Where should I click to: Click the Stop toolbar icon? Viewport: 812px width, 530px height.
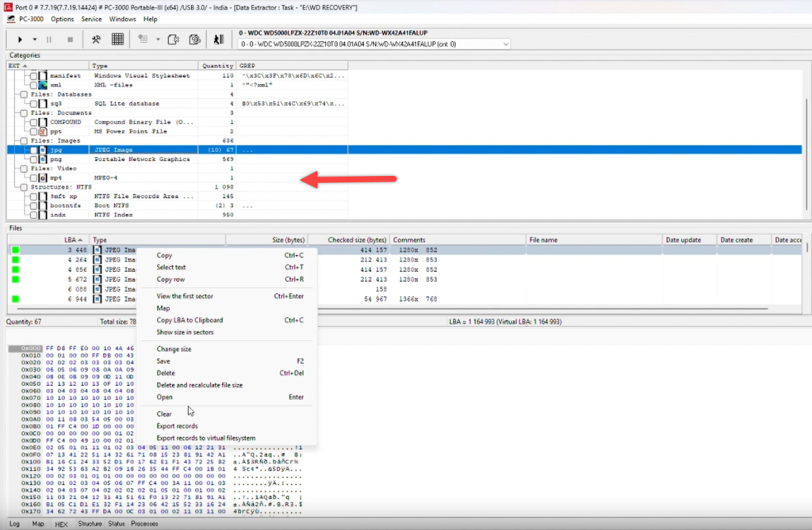(x=70, y=39)
